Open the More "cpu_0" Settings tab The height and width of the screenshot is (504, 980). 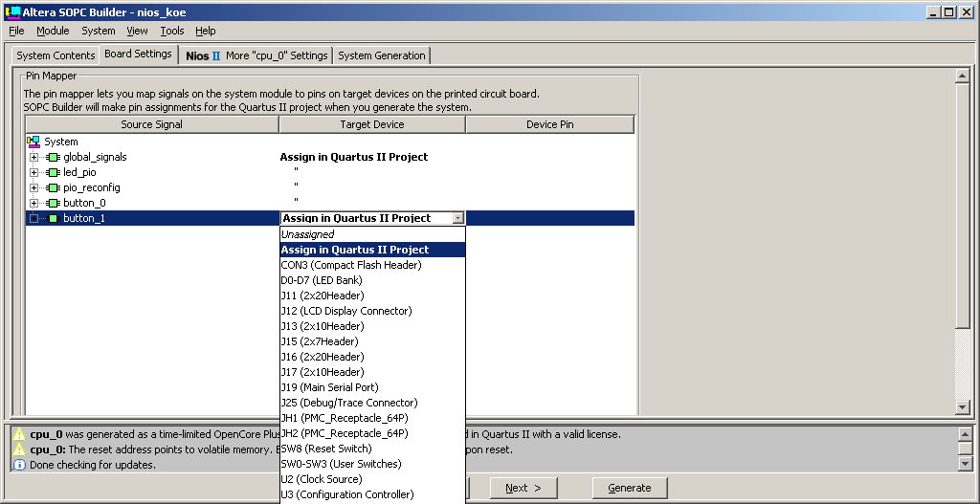pos(256,55)
